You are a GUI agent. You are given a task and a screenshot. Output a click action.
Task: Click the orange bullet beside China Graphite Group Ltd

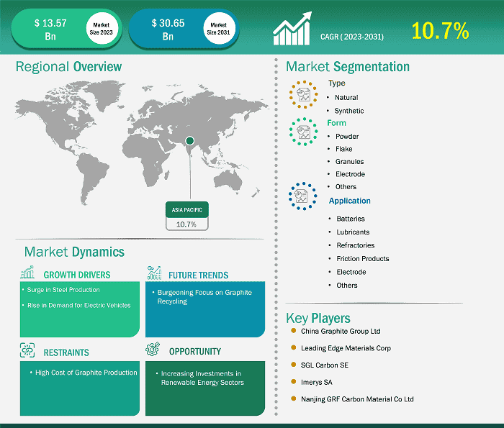[x=293, y=330]
